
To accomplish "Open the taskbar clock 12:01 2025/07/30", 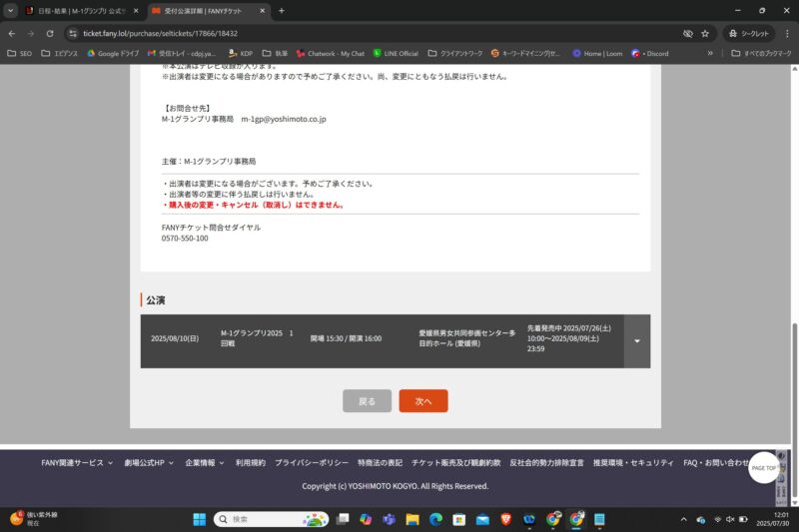I will point(772,519).
